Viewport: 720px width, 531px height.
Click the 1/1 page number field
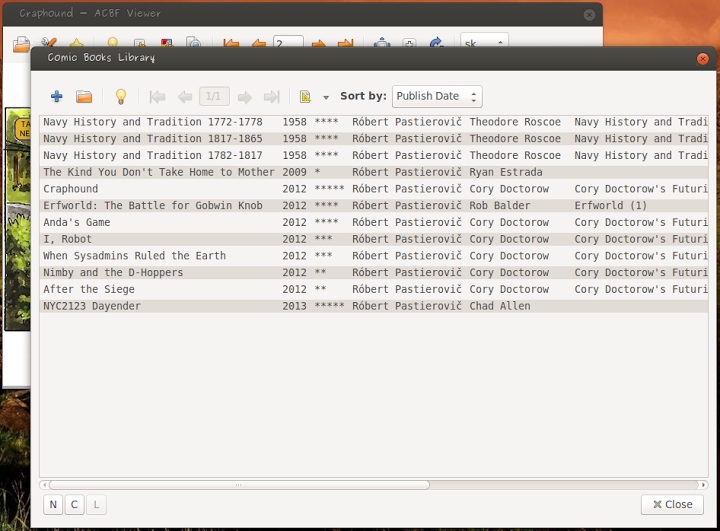pos(214,96)
